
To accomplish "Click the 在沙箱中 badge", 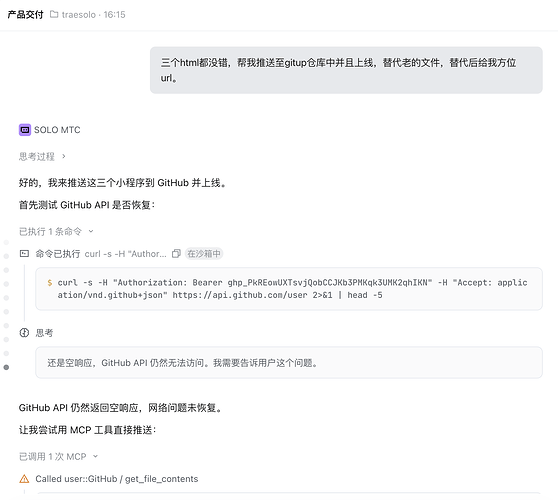I will (204, 254).
